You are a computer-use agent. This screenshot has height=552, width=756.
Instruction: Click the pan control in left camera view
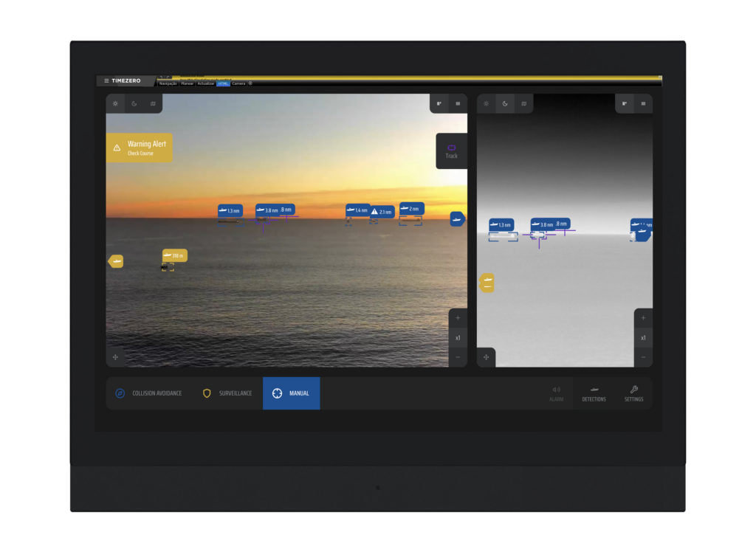tap(116, 357)
